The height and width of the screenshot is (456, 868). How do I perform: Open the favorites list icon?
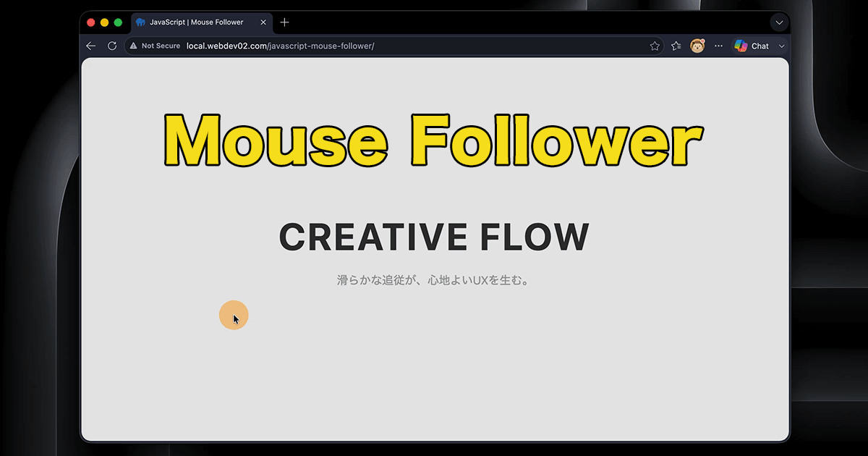(676, 46)
